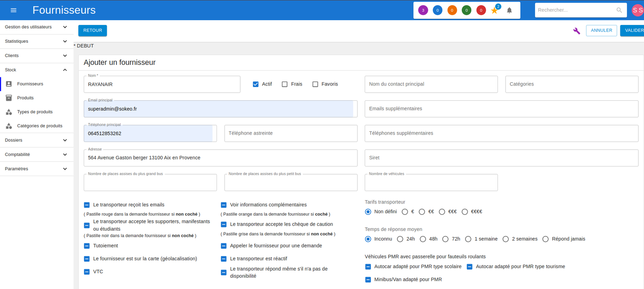Click the ANNULER button
Viewport: 644px width, 289px height.
[601, 31]
